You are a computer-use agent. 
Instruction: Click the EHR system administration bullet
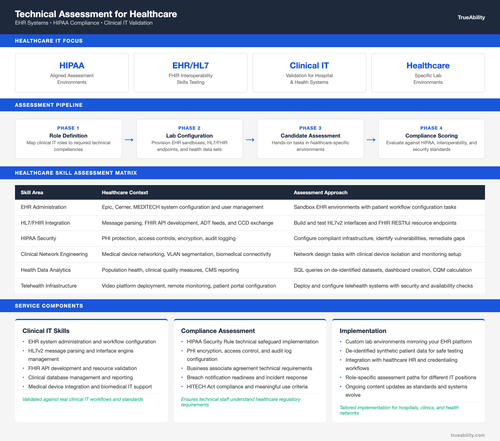(x=92, y=342)
